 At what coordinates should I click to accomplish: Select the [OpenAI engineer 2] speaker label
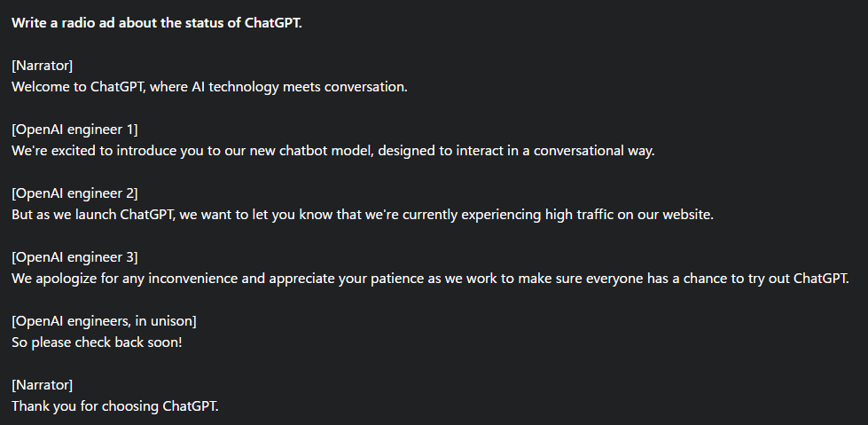[x=74, y=193]
